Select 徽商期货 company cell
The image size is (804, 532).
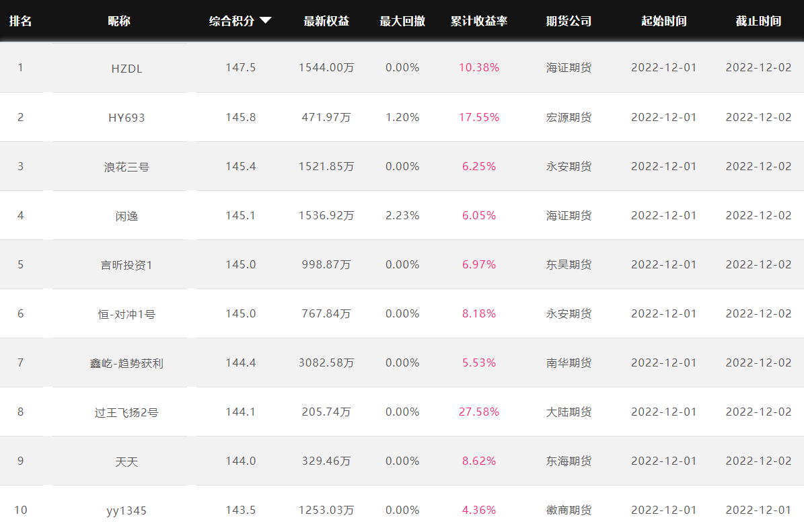click(x=569, y=510)
